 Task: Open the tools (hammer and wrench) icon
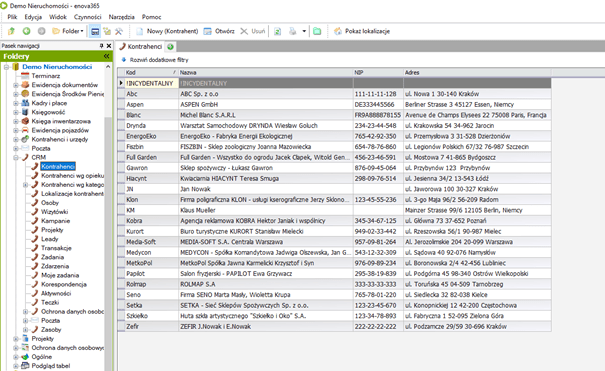pyautogui.click(x=118, y=31)
